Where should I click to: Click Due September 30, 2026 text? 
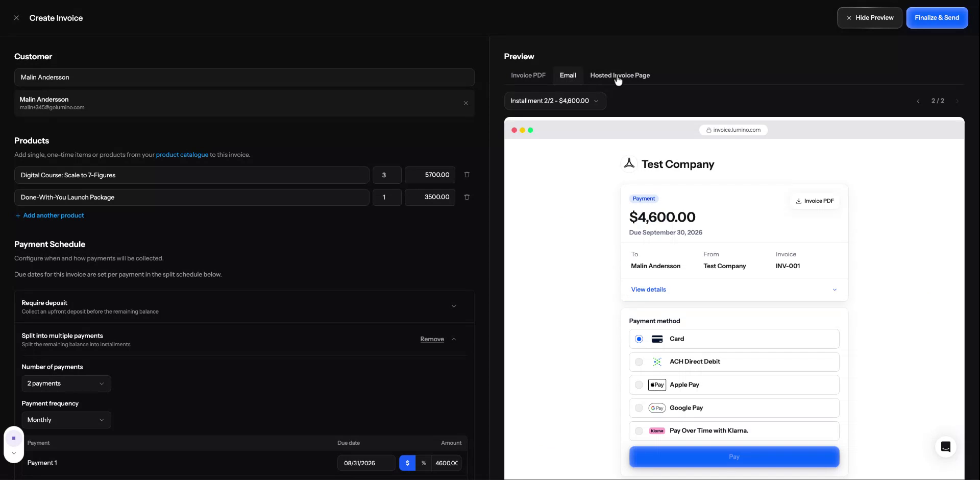[x=666, y=233]
